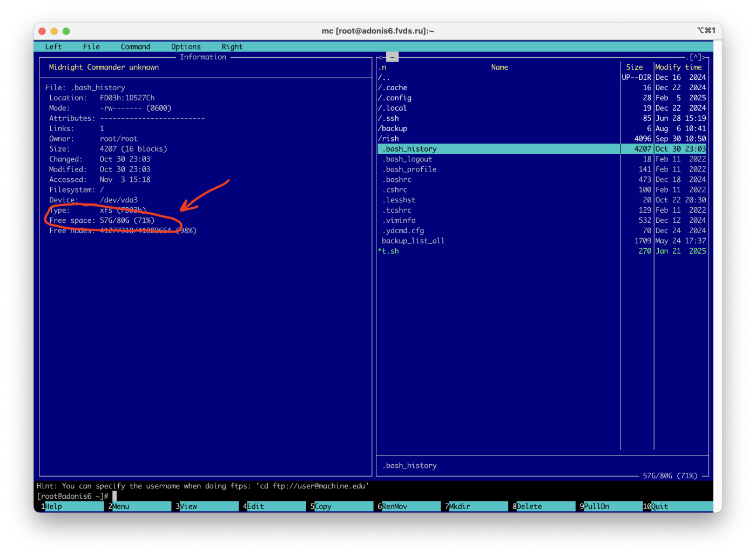The image size is (756, 557).
Task: Open the Options menu
Action: click(186, 47)
